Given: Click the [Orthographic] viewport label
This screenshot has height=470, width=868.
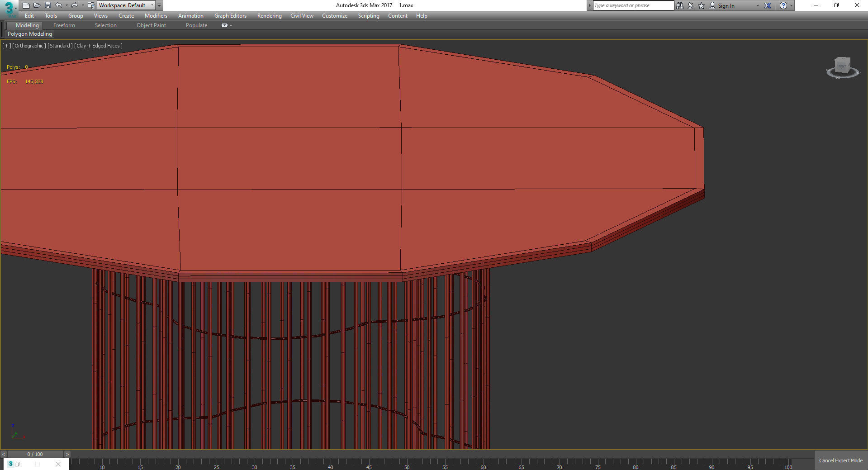Looking at the screenshot, I should pos(29,46).
